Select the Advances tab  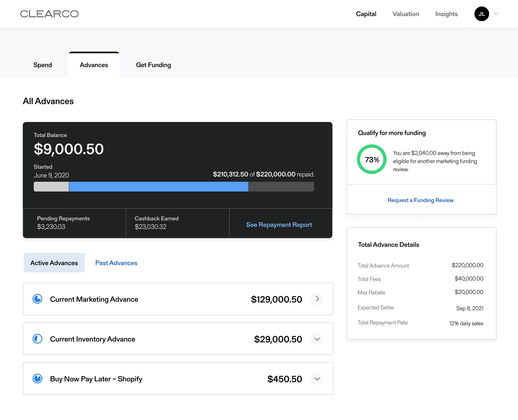pyautogui.click(x=94, y=65)
